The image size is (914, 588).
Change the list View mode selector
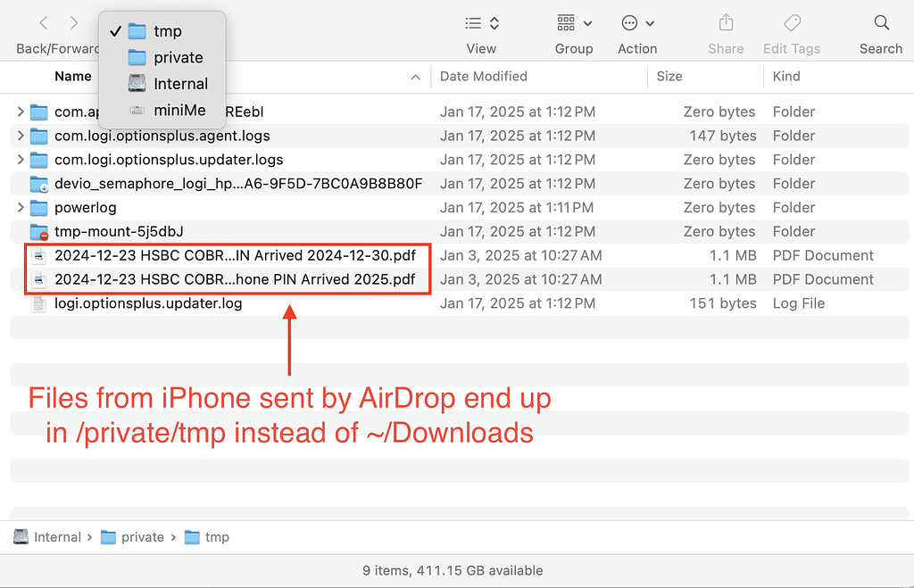[482, 23]
